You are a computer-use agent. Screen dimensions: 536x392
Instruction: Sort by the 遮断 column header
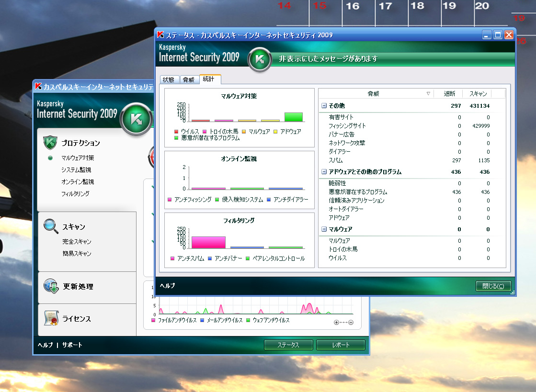pos(449,93)
